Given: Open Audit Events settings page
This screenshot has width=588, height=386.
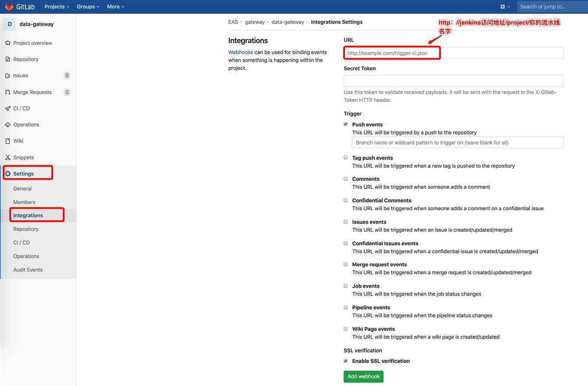Looking at the screenshot, I should [x=28, y=270].
